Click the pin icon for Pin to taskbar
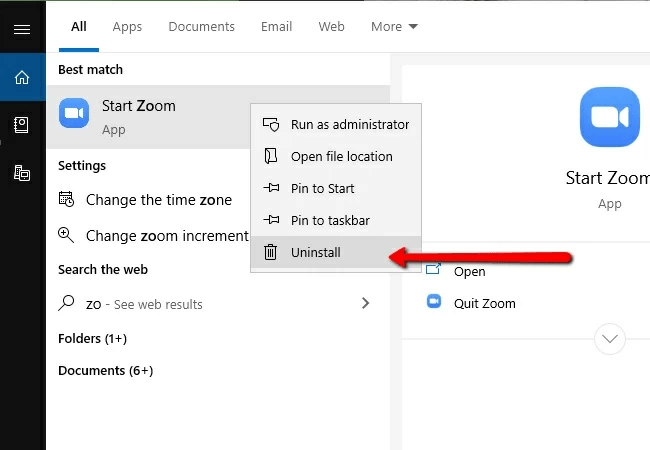This screenshot has width=650, height=450. coord(271,220)
